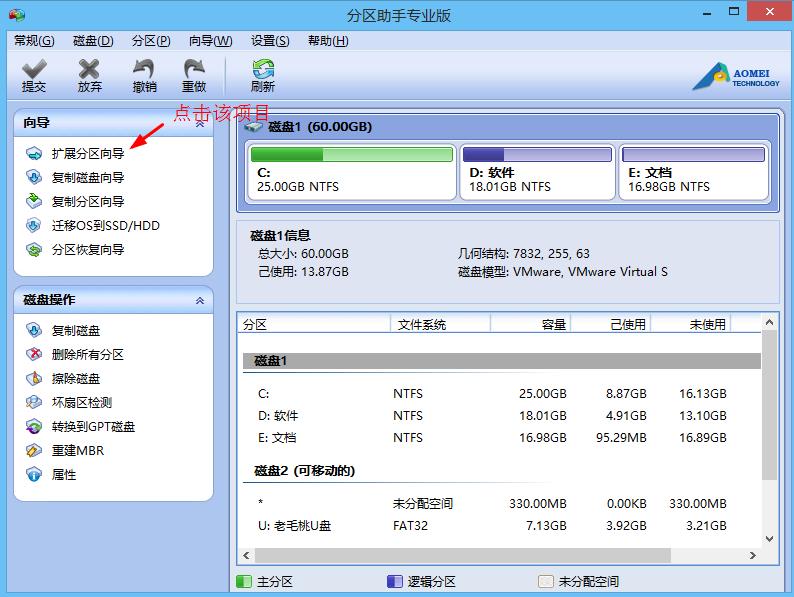This screenshot has height=597, width=794.
Task: Click the 转换到GPT磁盘 icon
Action: pyautogui.click(x=34, y=426)
